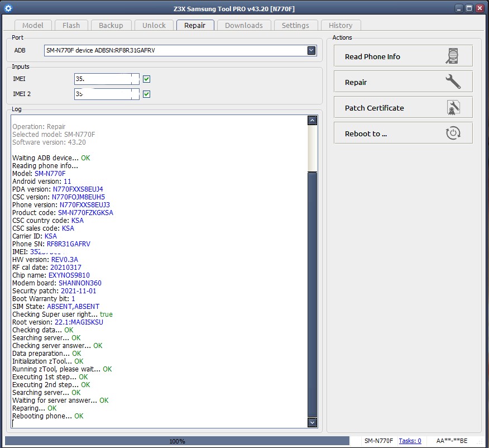This screenshot has width=489, height=448.
Task: Click the 'Data preparation... OK' log line
Action: [x=46, y=353]
